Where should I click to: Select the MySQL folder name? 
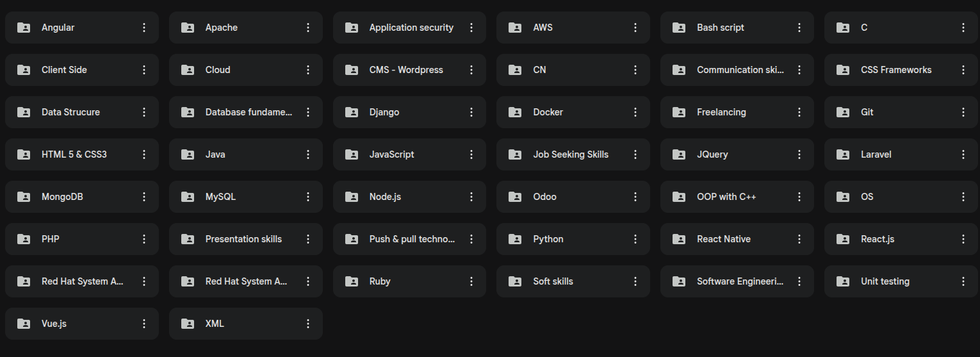pos(221,197)
